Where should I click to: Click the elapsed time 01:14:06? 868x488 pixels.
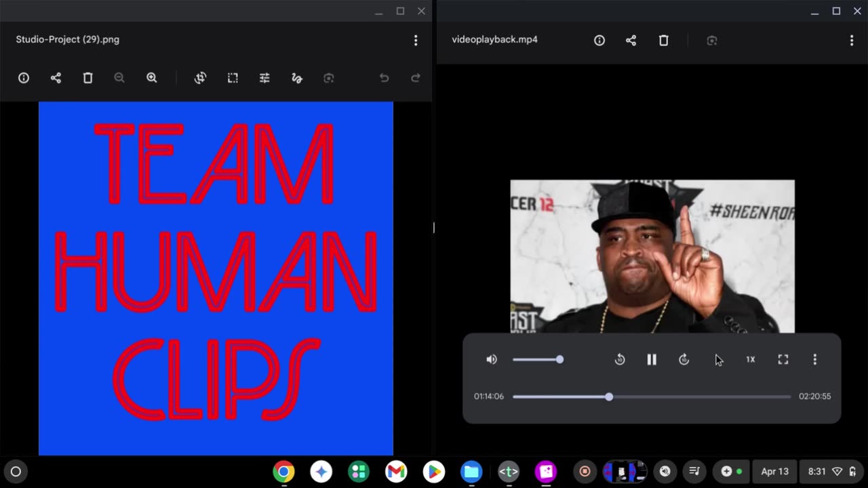pyautogui.click(x=489, y=396)
